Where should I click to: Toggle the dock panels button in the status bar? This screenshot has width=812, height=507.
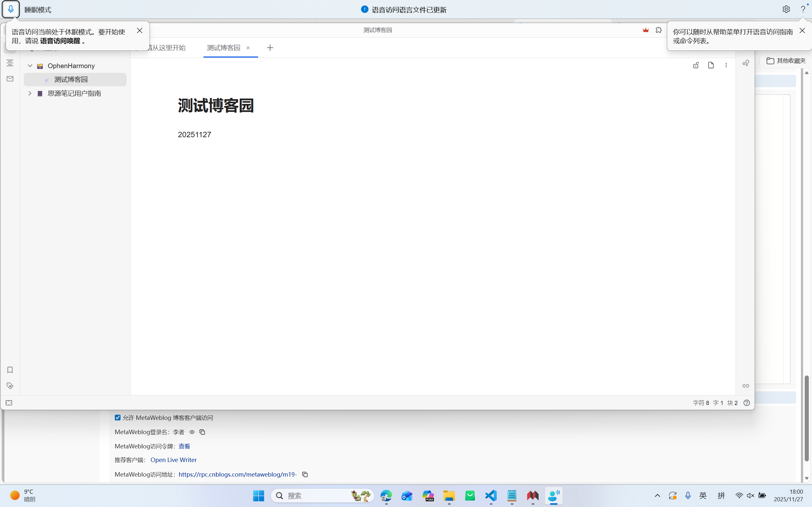click(9, 403)
